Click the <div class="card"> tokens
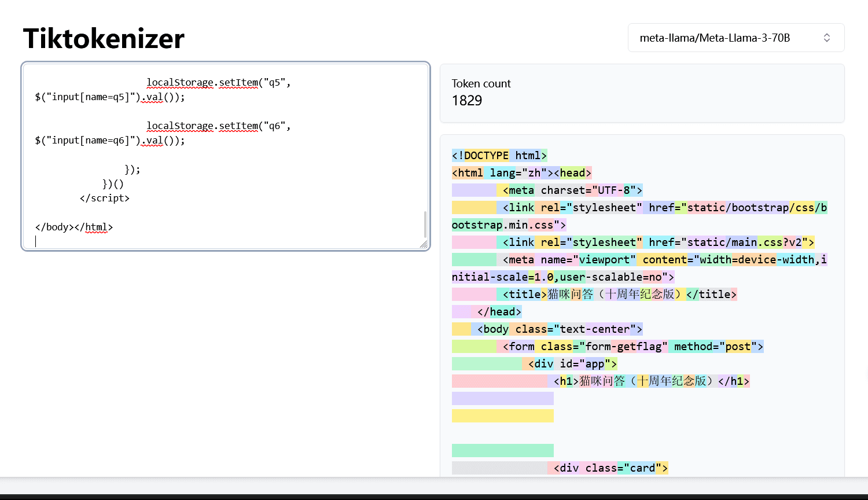Viewport: 868px width, 500px height. tap(611, 468)
